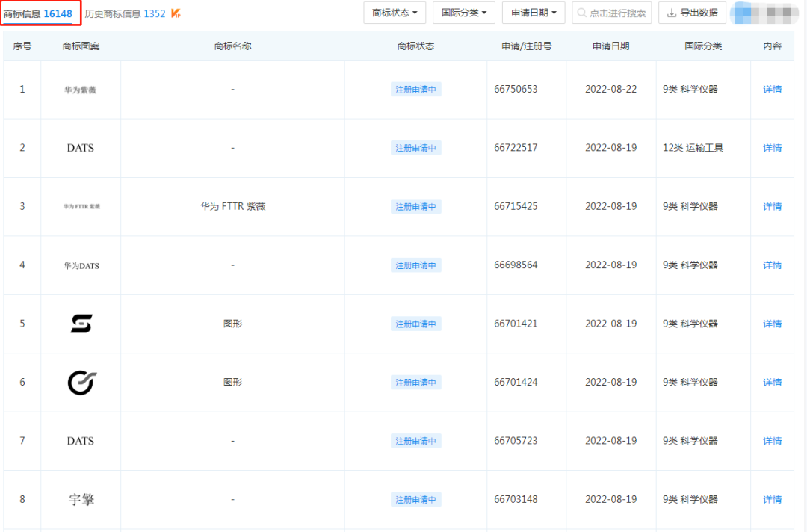
Task: Click 注册申请中 status tag for 66722517
Action: click(x=415, y=148)
